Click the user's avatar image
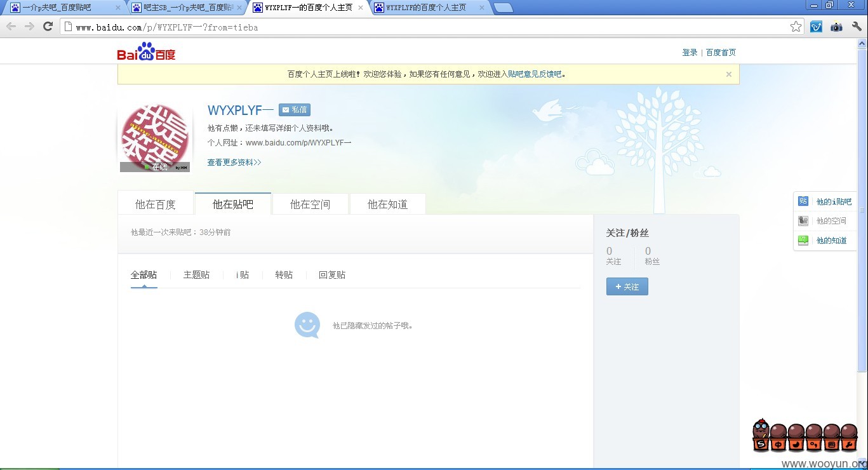 tap(155, 138)
